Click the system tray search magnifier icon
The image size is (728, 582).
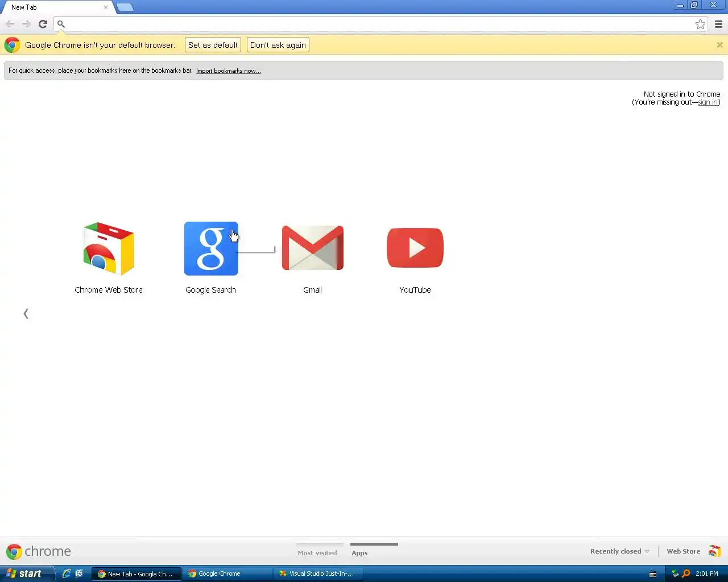[x=686, y=573]
